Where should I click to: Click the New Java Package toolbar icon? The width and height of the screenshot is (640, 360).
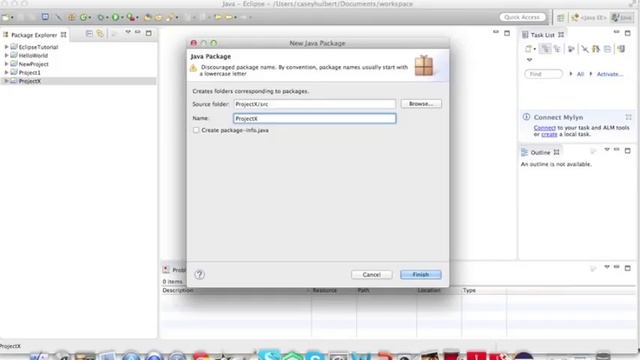[72, 17]
